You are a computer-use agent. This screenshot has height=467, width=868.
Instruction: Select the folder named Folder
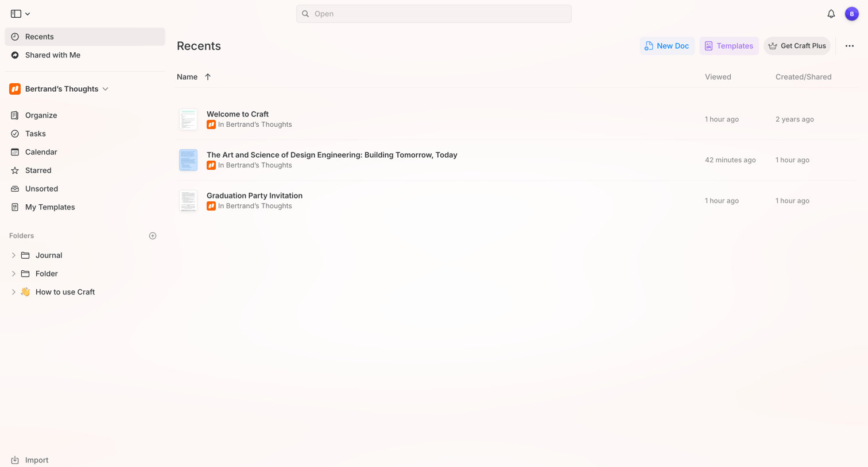(x=46, y=274)
